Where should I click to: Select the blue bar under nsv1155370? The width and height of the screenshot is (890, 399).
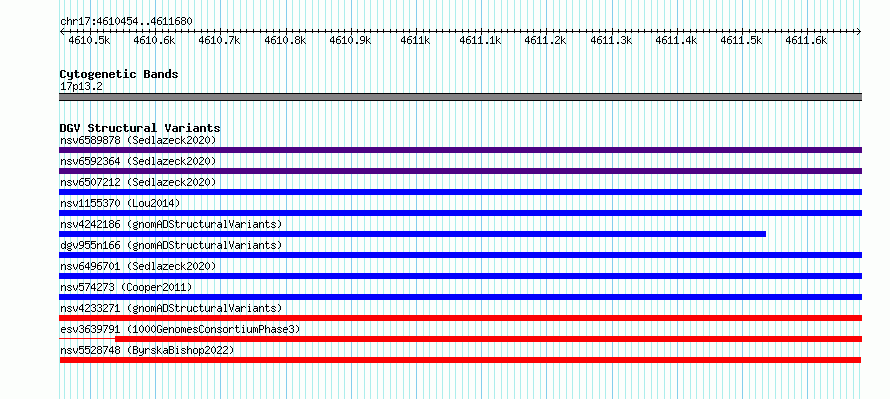(x=460, y=213)
